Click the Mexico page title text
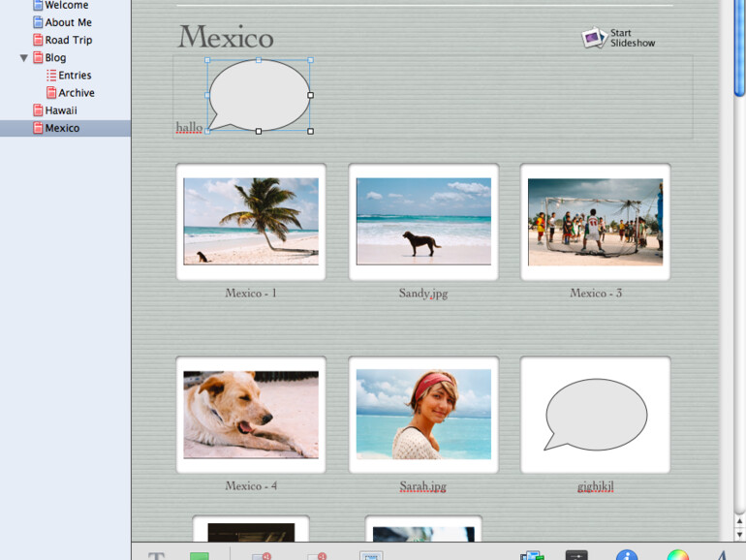Viewport: 746px width, 560px height. tap(226, 37)
